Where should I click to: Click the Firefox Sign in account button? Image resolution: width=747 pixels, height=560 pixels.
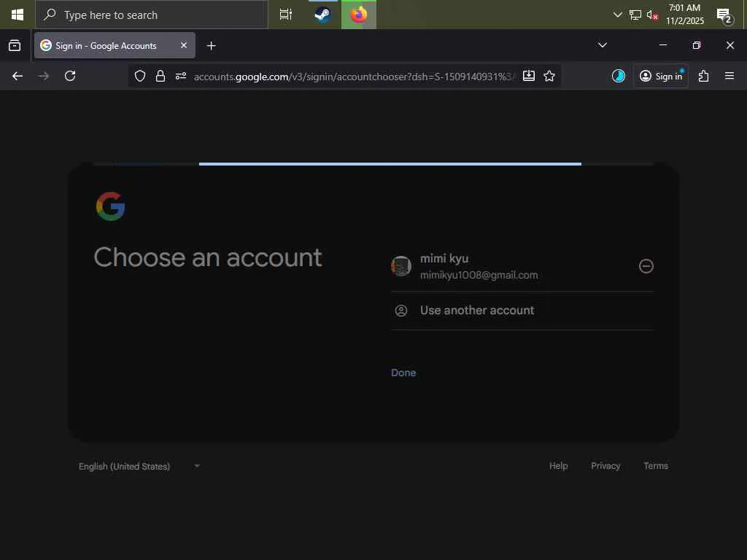tap(661, 76)
